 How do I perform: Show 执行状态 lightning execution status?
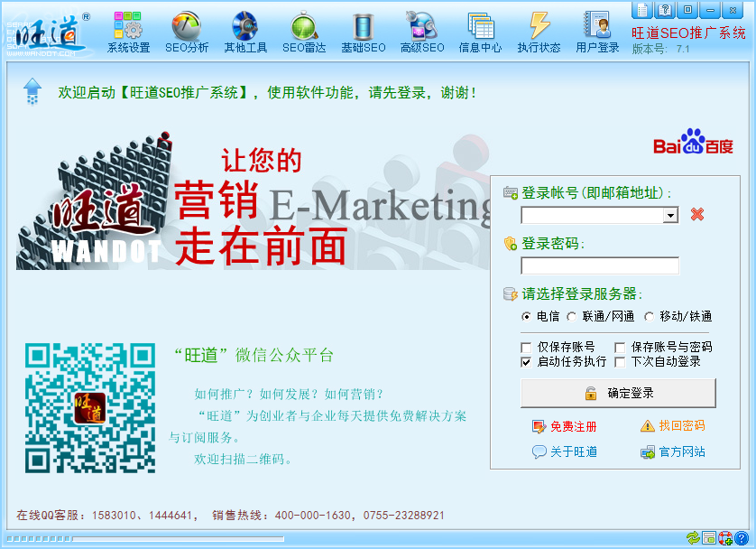tap(539, 33)
